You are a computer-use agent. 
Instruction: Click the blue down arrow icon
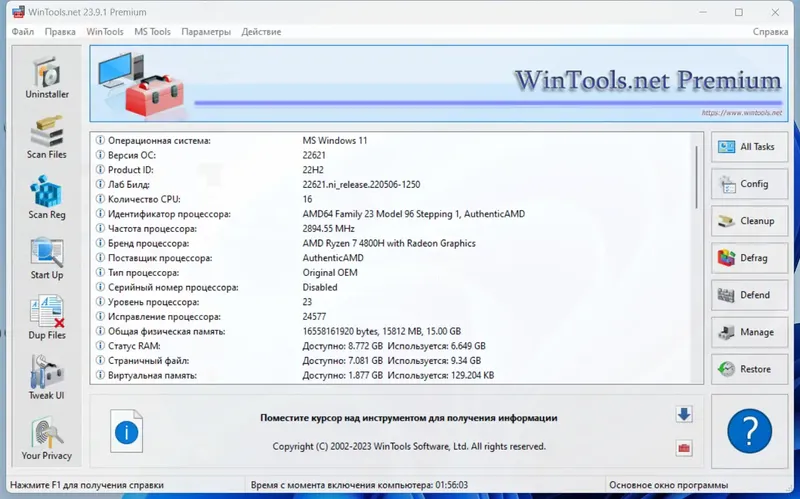click(684, 414)
